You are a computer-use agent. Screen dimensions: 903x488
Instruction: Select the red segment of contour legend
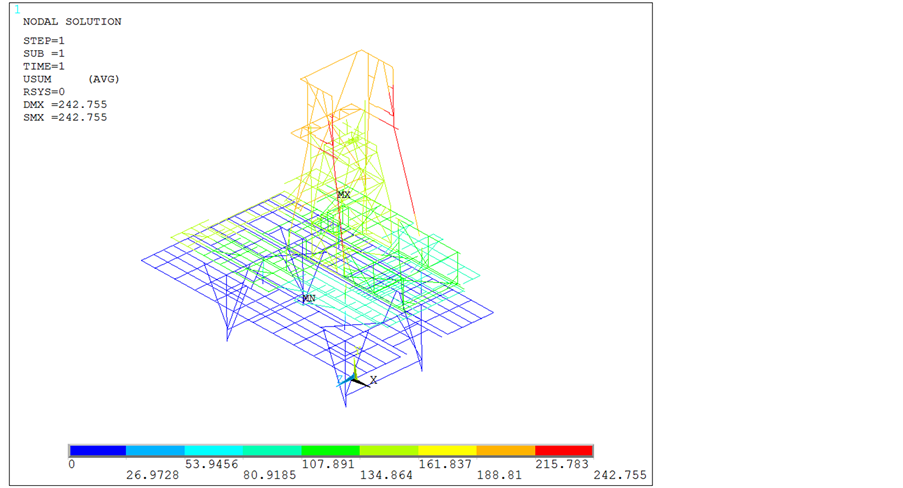point(564,450)
